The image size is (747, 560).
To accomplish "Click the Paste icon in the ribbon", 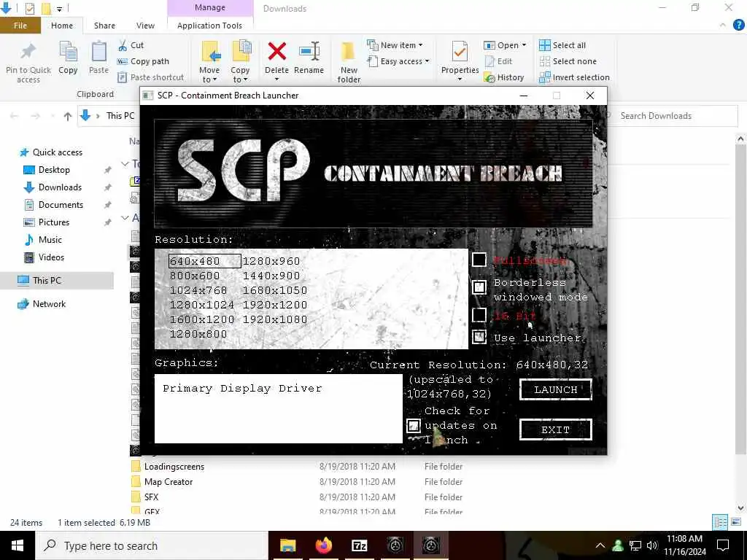I will (x=98, y=52).
